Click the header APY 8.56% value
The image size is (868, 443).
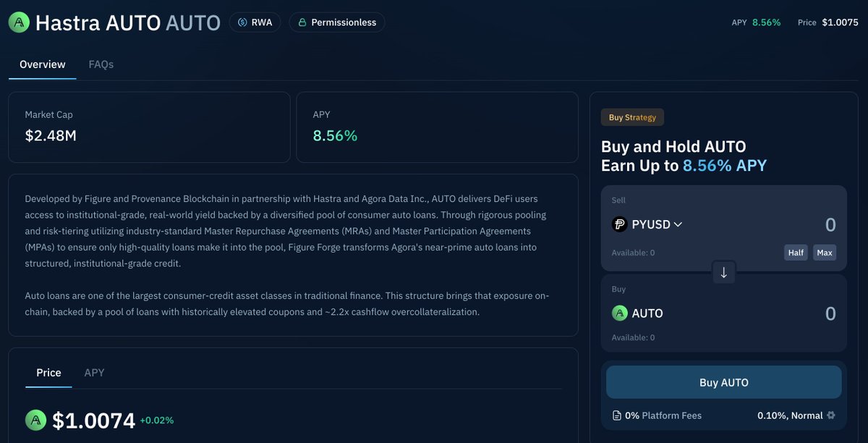tap(767, 22)
